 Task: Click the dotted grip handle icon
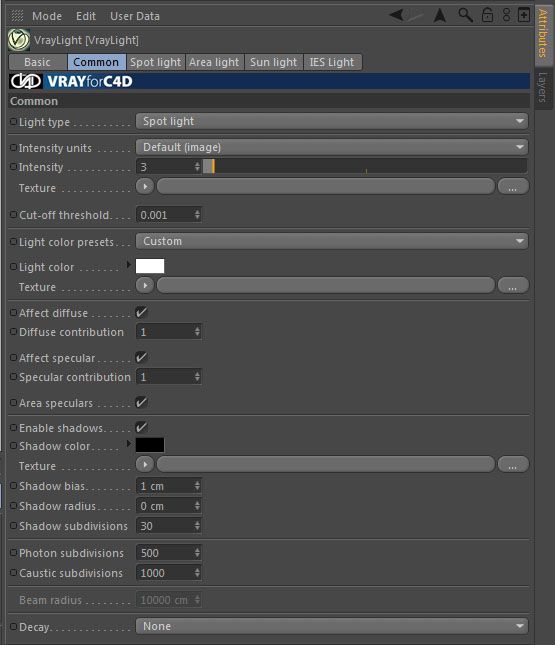[17, 16]
